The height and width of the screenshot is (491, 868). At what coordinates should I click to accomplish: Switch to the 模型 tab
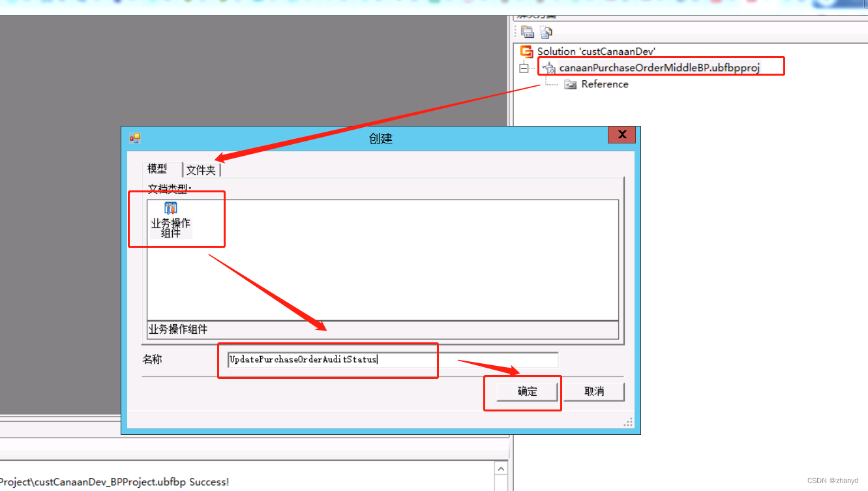pyautogui.click(x=157, y=169)
